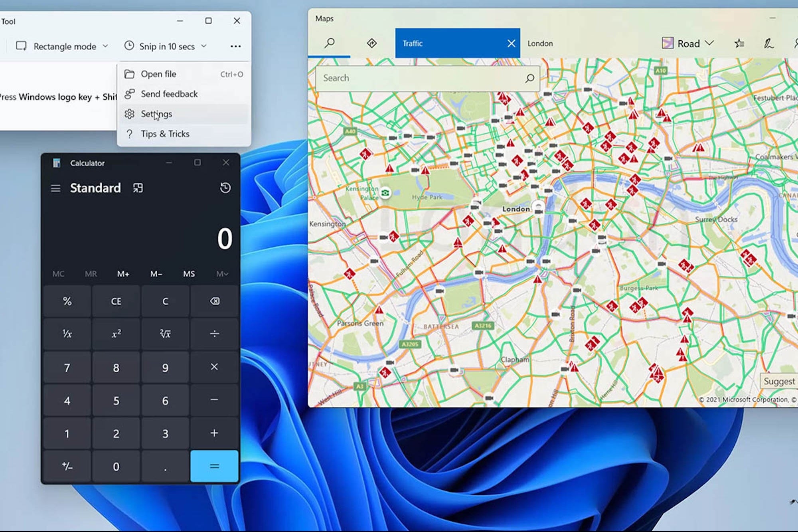Activate Calculator keep-on-top icon

point(138,188)
